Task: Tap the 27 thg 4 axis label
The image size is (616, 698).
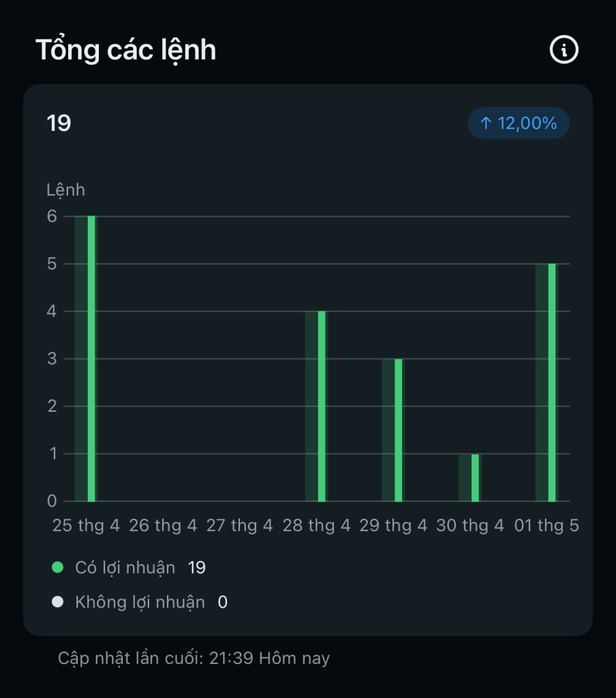Action: (x=239, y=526)
